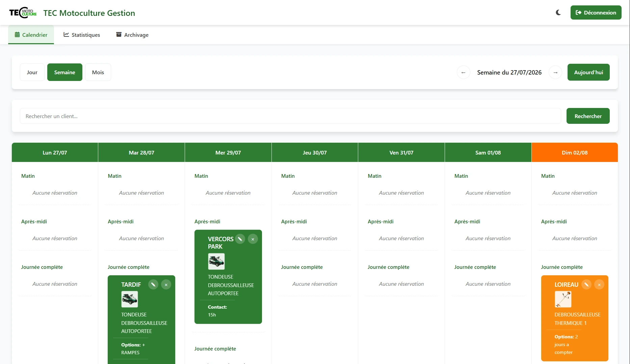The image size is (630, 364).
Task: Select the Dim 02/08 column header
Action: (x=575, y=152)
